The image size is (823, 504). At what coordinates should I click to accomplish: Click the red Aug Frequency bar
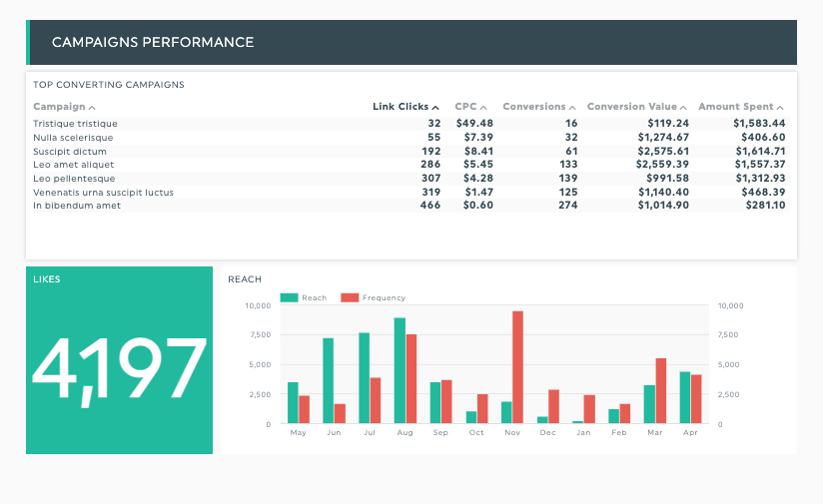[411, 378]
